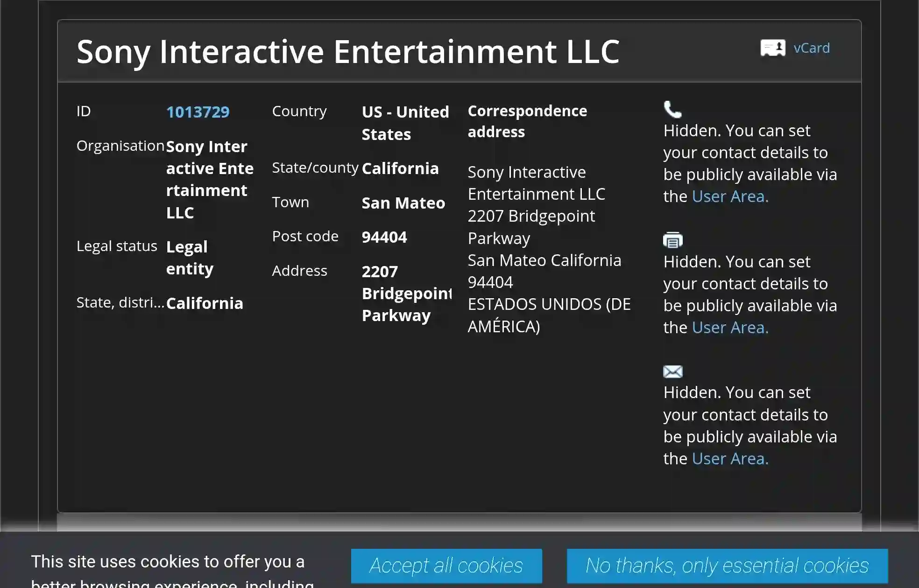This screenshot has height=588, width=919.
Task: Accept all cookies
Action: [x=446, y=566]
